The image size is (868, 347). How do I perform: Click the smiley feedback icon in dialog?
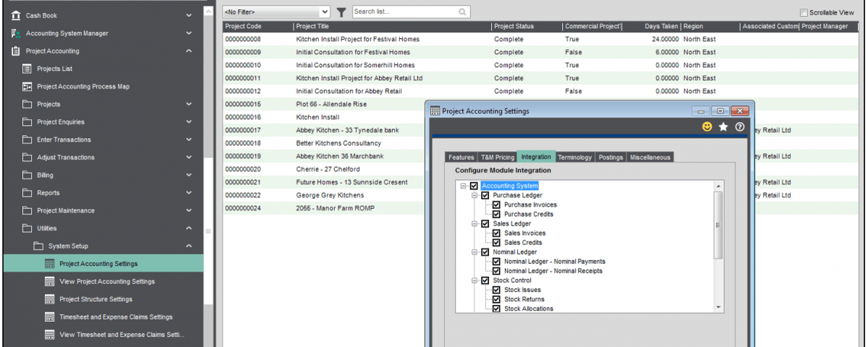[707, 127]
